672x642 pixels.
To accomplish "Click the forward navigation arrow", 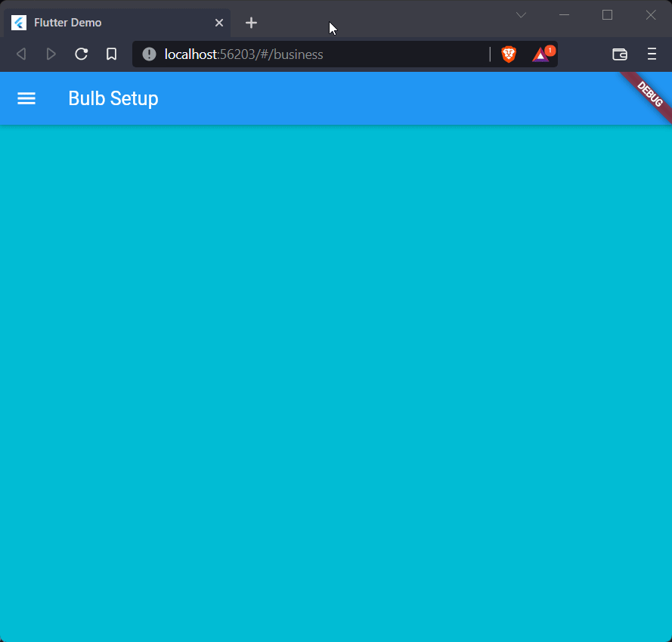I will [51, 54].
